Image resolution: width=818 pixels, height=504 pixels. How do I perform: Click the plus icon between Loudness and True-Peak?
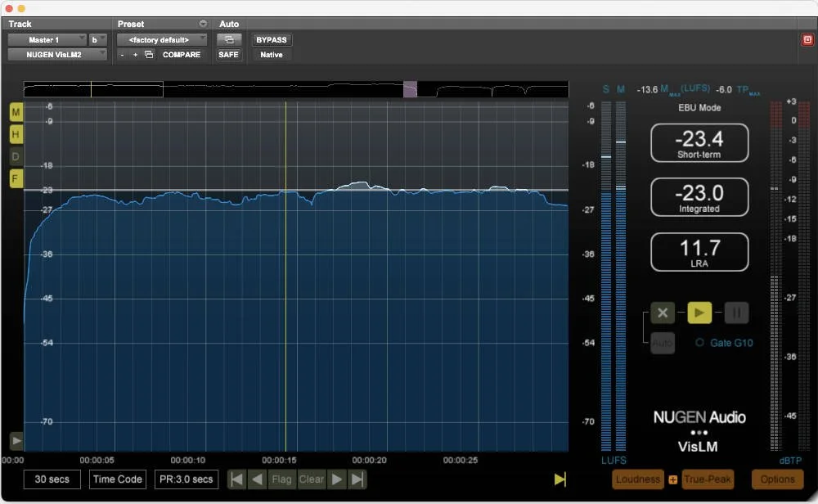[x=673, y=479]
